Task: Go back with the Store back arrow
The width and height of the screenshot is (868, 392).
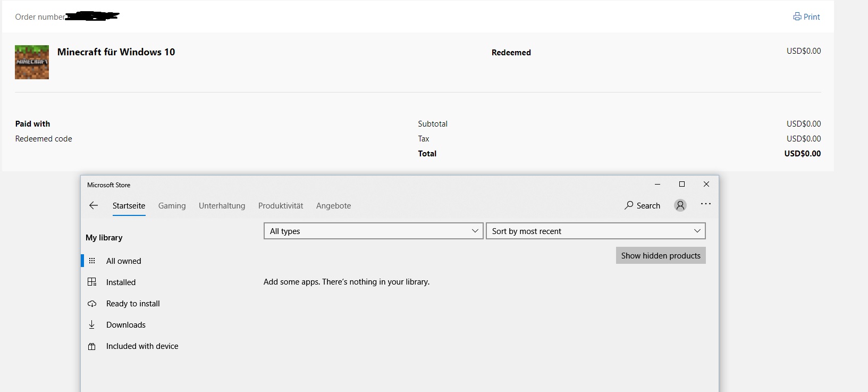Action: pos(94,205)
